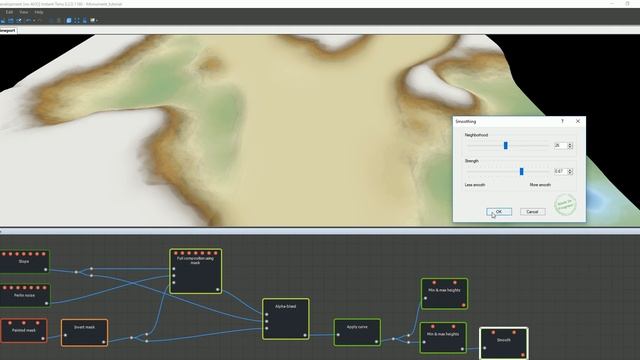640x360 pixels.
Task: Expand the dropdown arrow beside export icon
Action: click(97, 20)
